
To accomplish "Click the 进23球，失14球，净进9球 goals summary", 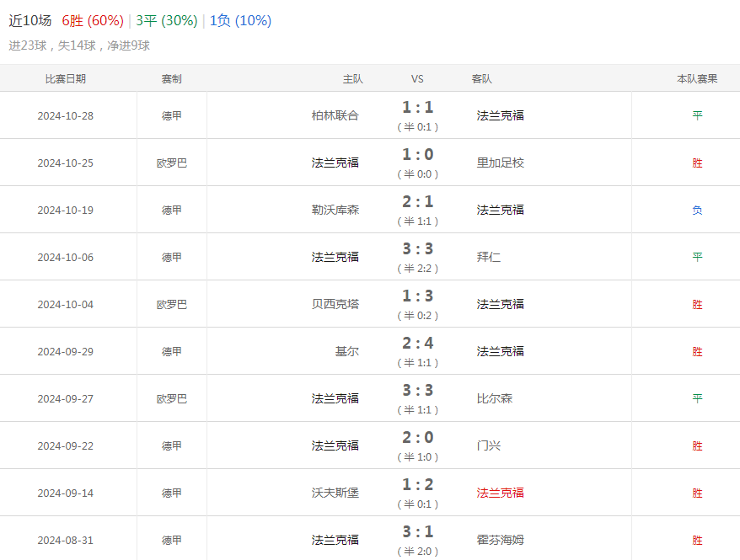I will click(79, 45).
